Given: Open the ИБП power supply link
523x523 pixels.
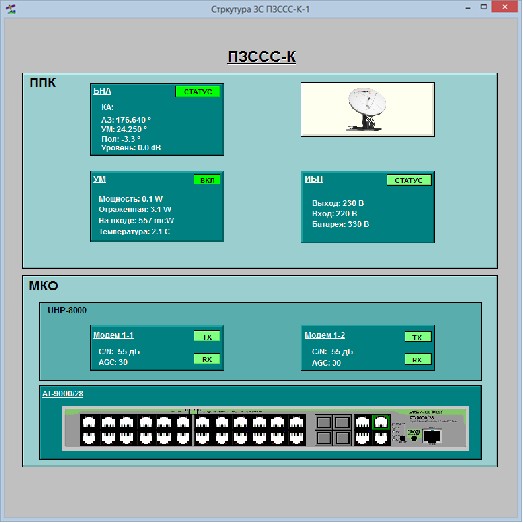Looking at the screenshot, I should click(314, 179).
